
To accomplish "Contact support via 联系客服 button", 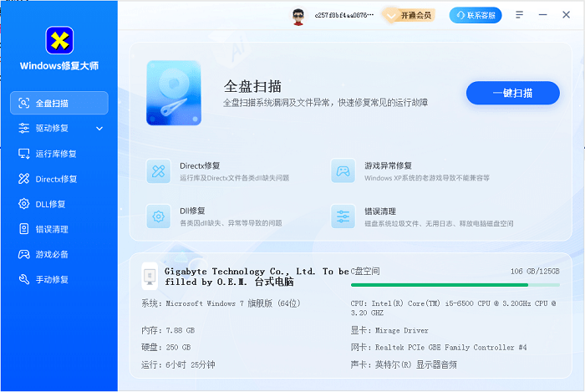I will pyautogui.click(x=476, y=15).
